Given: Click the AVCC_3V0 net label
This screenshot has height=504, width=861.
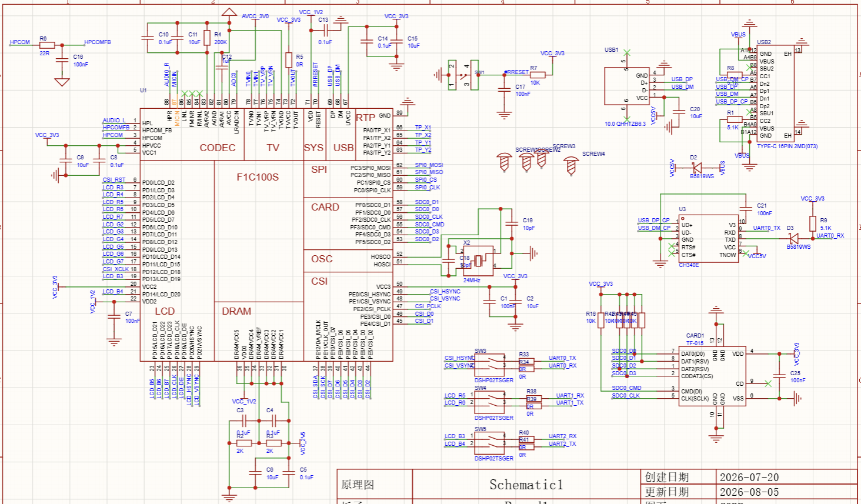Looking at the screenshot, I should [x=255, y=16].
